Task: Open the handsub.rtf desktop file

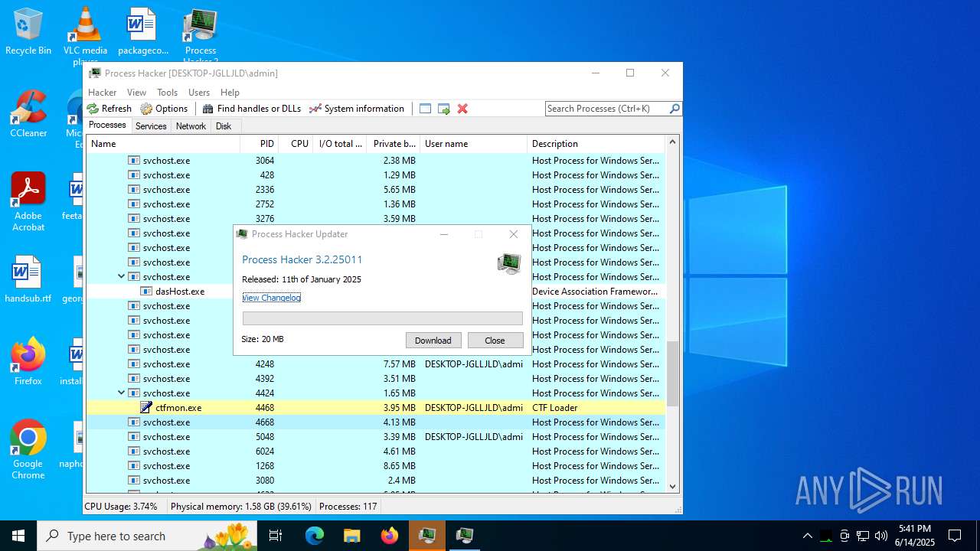Action: point(28,280)
